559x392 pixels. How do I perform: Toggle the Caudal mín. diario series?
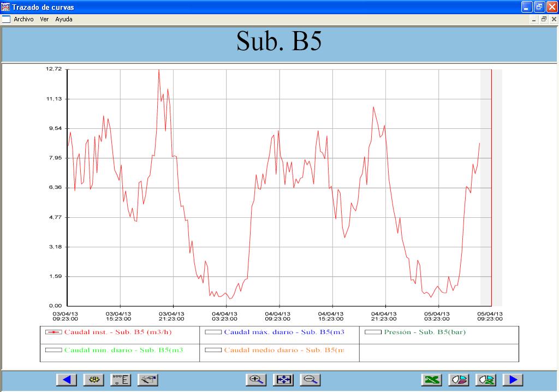coord(54,350)
